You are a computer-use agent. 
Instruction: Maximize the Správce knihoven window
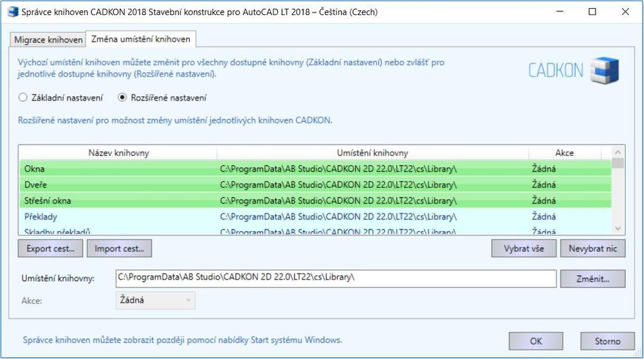(592, 11)
